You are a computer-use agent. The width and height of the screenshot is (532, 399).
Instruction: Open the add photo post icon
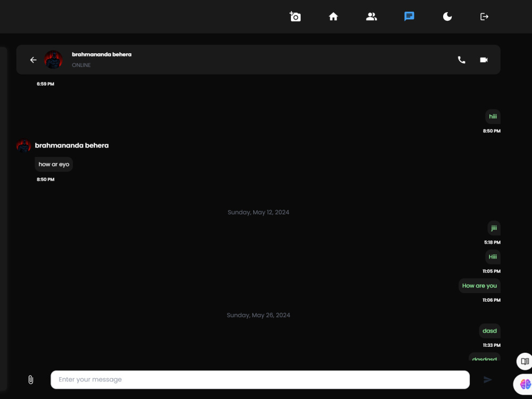[x=295, y=16]
